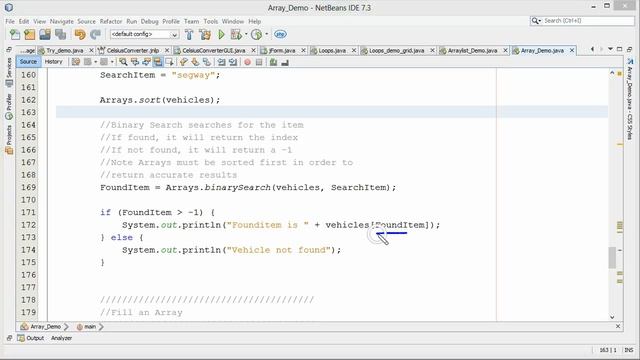Open the Debug menu
640x360 pixels.
click(x=149, y=21)
